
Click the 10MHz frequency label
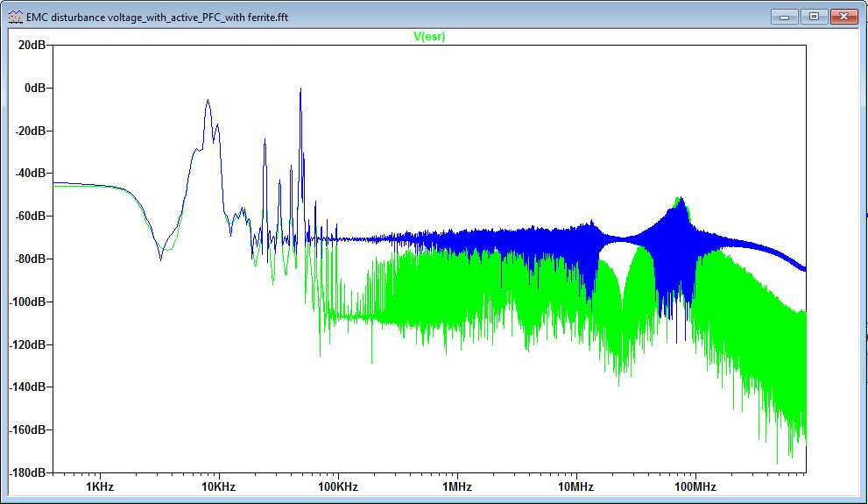click(575, 486)
